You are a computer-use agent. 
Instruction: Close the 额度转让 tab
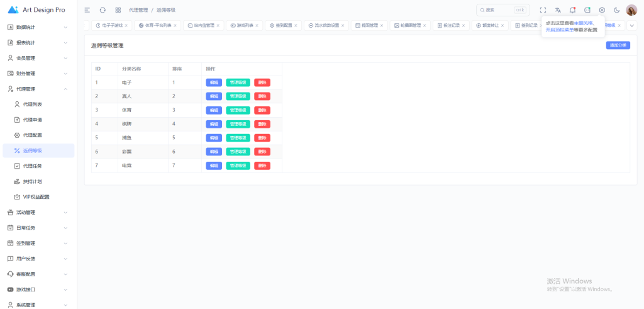pyautogui.click(x=502, y=25)
